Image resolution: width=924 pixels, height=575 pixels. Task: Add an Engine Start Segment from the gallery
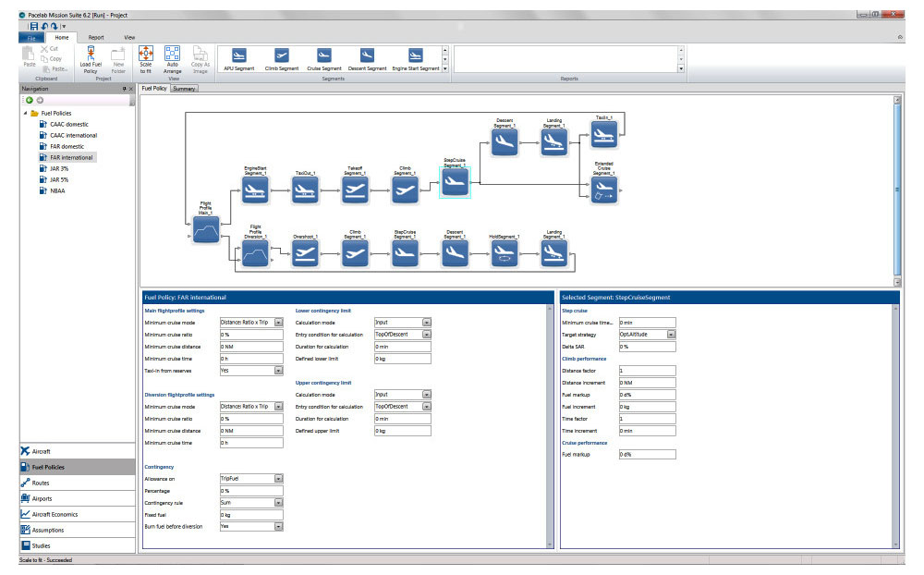416,59
